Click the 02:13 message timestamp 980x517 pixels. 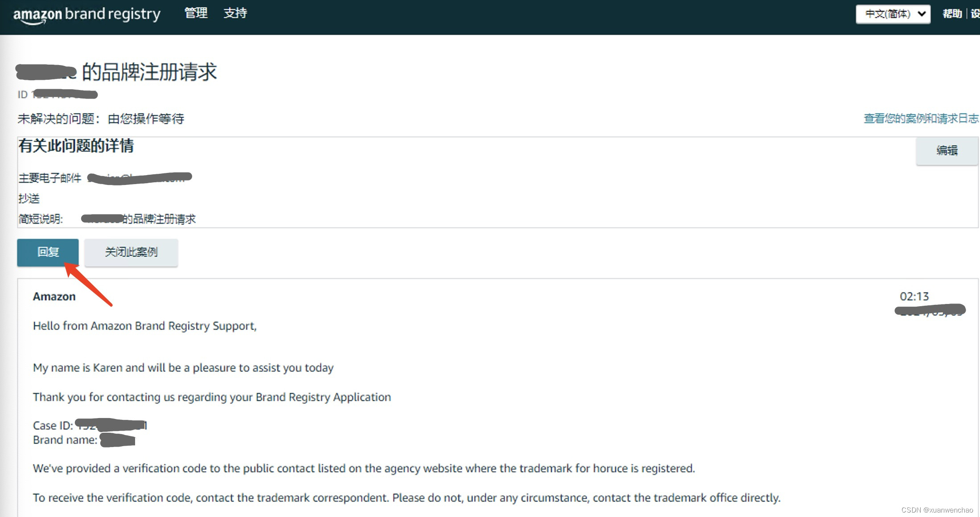click(914, 296)
